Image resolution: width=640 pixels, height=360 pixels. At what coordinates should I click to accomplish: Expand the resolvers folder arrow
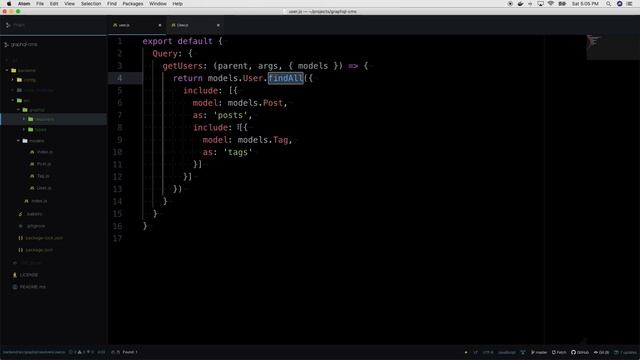coord(24,119)
